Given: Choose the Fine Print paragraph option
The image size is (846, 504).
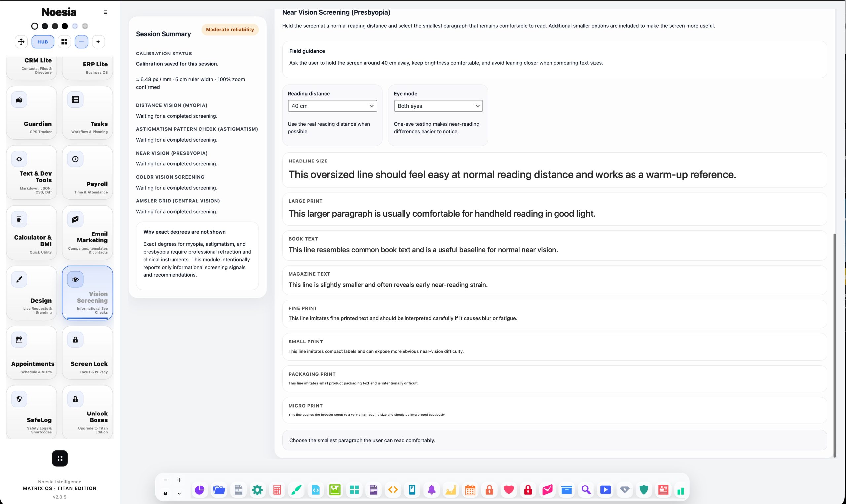Looking at the screenshot, I should 555,314.
